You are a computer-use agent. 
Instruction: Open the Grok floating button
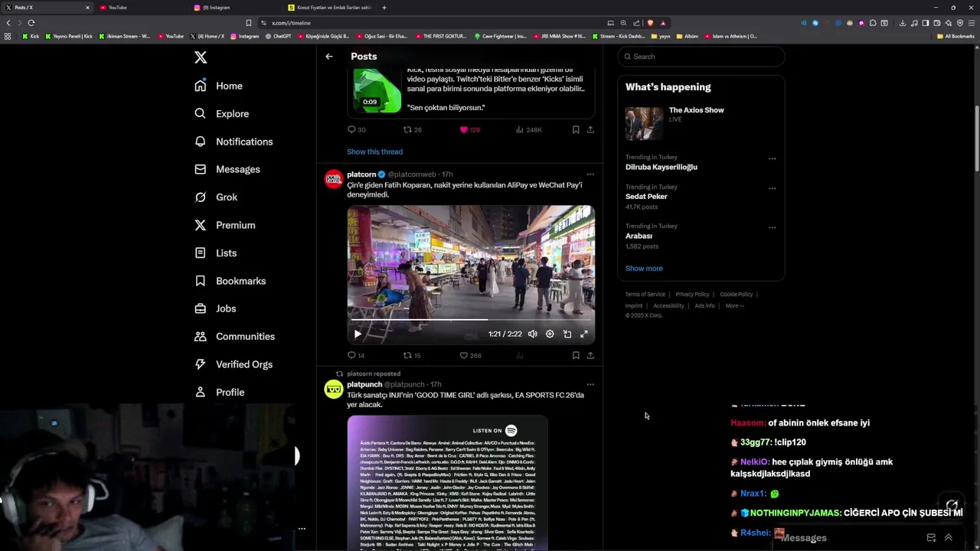click(x=952, y=504)
